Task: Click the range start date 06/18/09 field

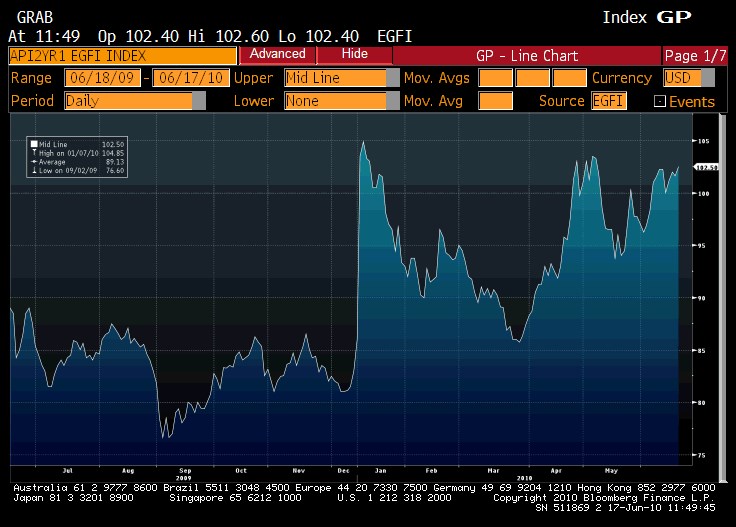Action: pos(103,78)
